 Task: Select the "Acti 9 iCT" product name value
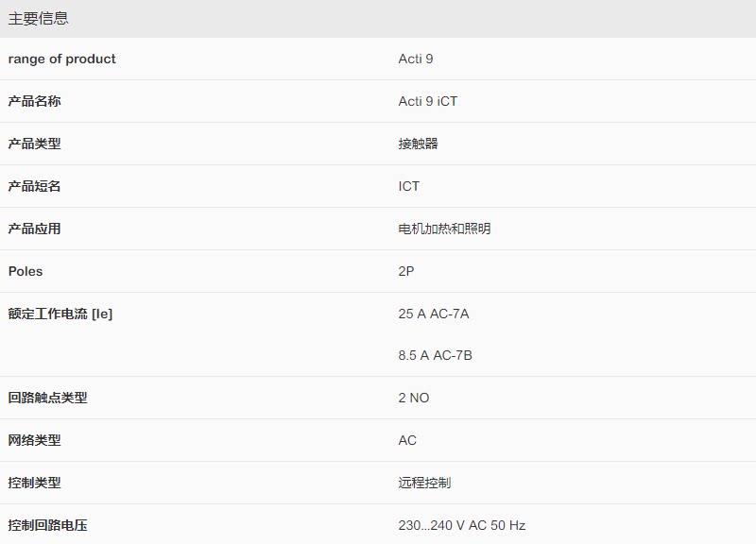point(427,101)
